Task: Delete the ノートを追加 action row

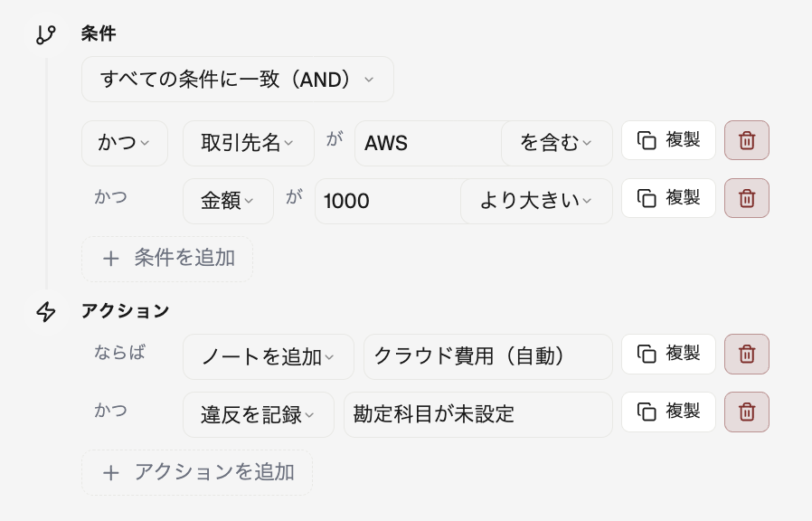Action: point(746,354)
